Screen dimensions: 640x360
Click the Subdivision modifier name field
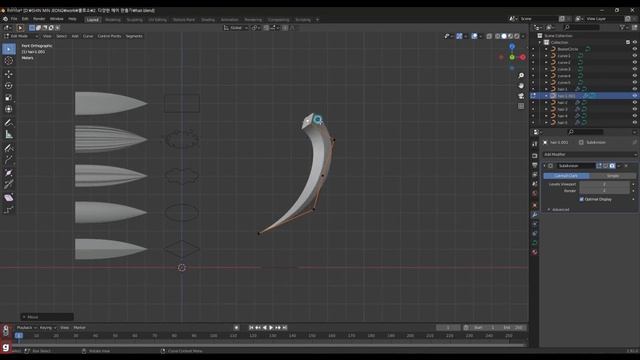click(x=576, y=166)
